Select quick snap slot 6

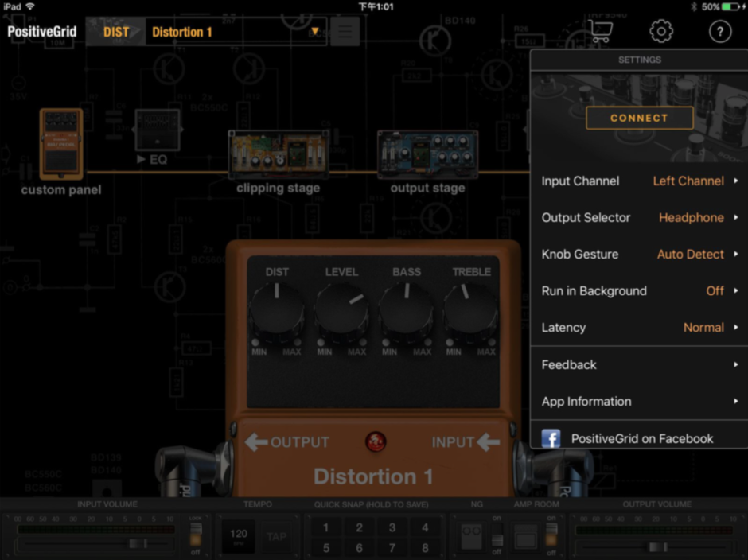pos(359,548)
